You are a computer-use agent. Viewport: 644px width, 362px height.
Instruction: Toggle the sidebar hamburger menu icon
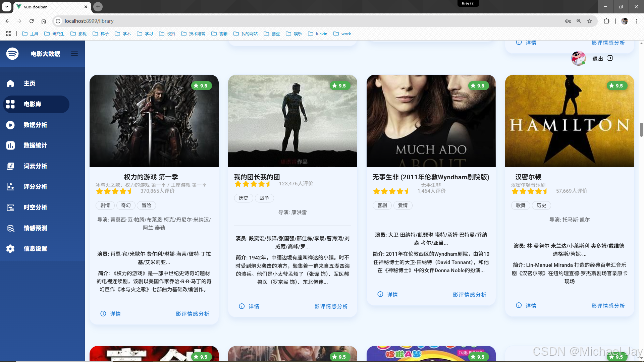click(x=74, y=54)
